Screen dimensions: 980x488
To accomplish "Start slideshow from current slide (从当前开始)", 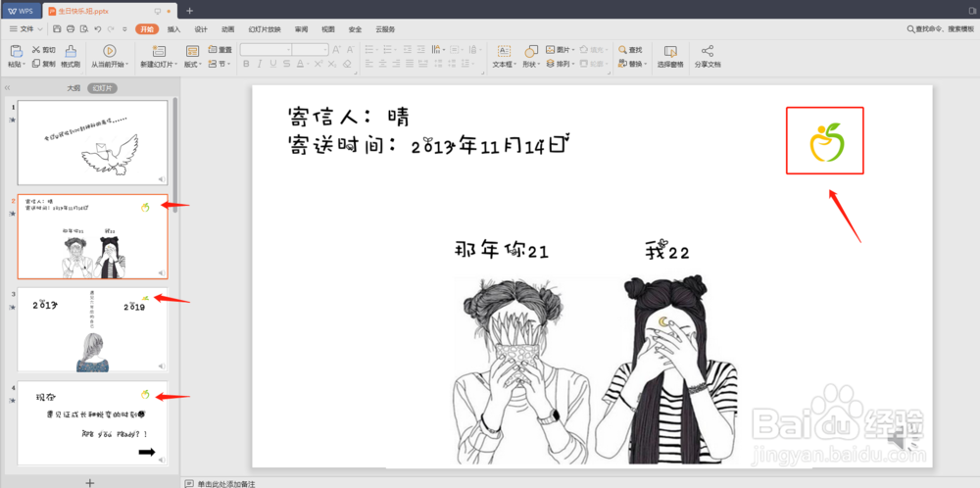I will [110, 56].
